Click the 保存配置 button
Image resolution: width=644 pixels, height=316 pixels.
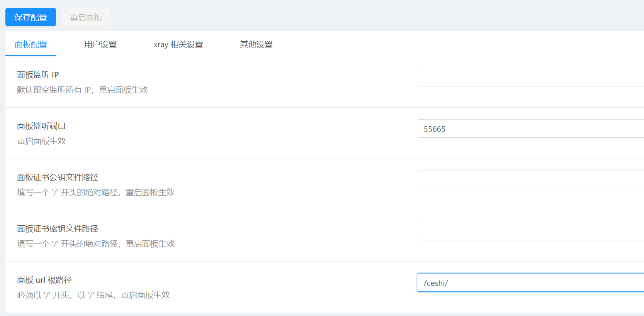pos(31,17)
